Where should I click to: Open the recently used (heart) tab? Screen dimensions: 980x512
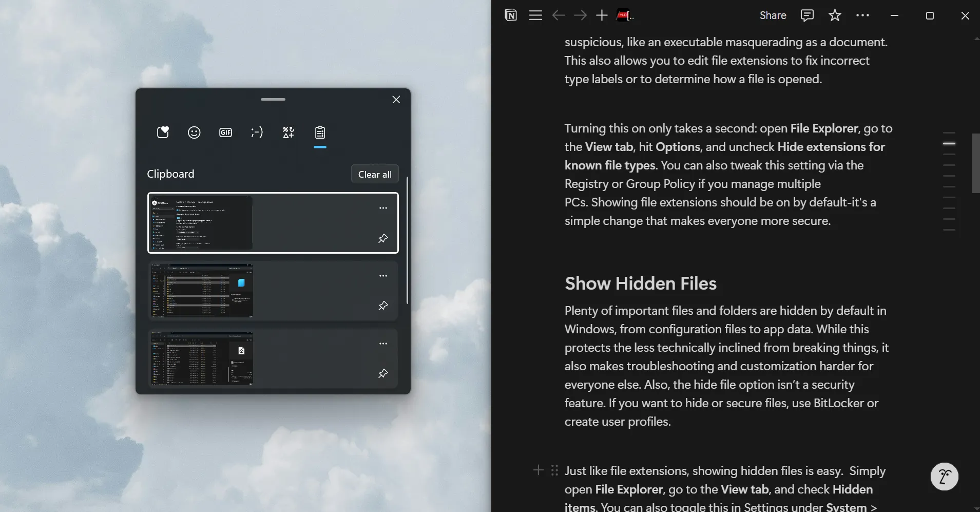[163, 132]
